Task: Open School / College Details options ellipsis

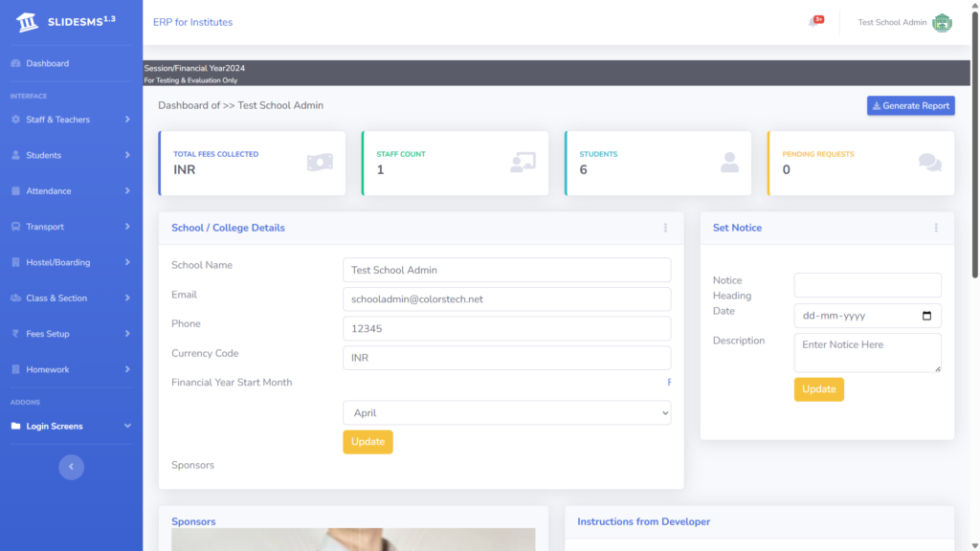Action: pos(666,228)
